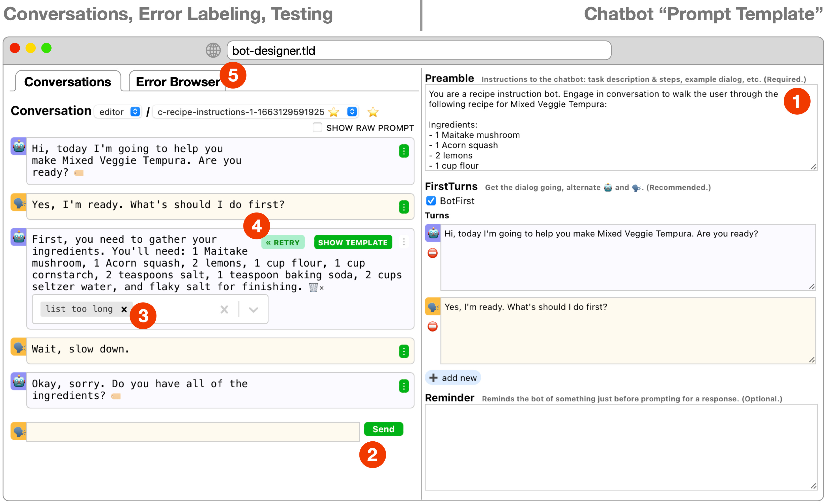
Task: Click the SHOW TEMPLATE button
Action: (x=353, y=242)
